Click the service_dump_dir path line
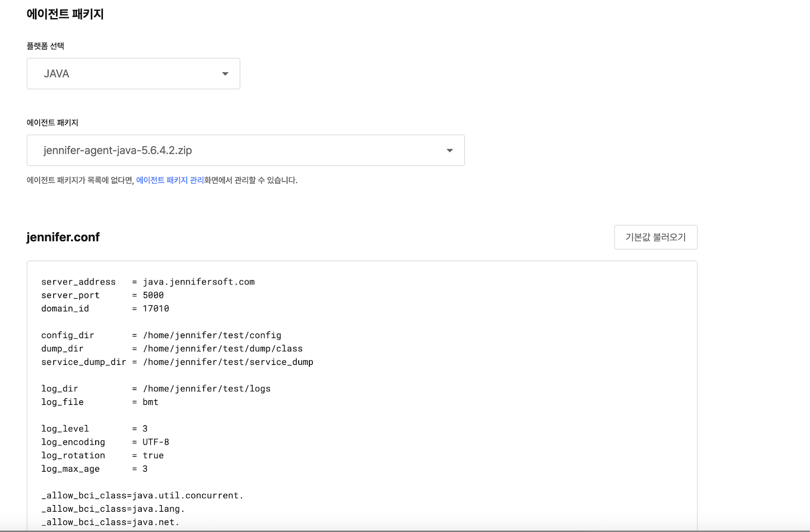 [x=177, y=362]
